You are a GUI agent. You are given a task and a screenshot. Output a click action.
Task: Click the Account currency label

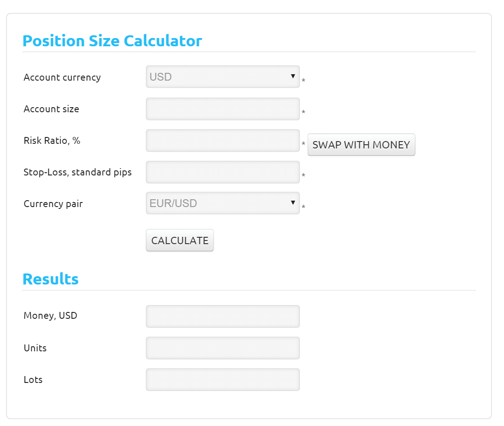pos(62,77)
